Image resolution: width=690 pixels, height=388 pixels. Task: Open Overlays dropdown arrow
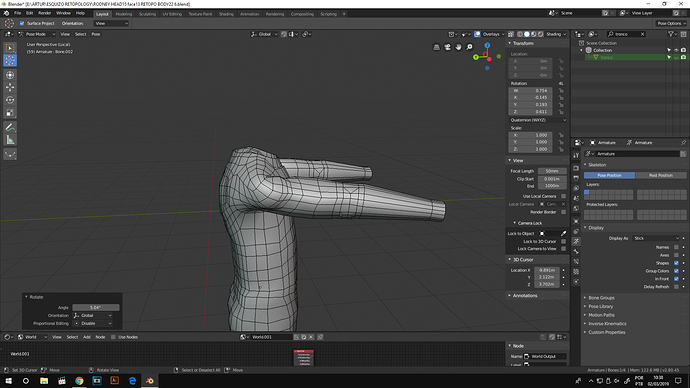coord(503,34)
